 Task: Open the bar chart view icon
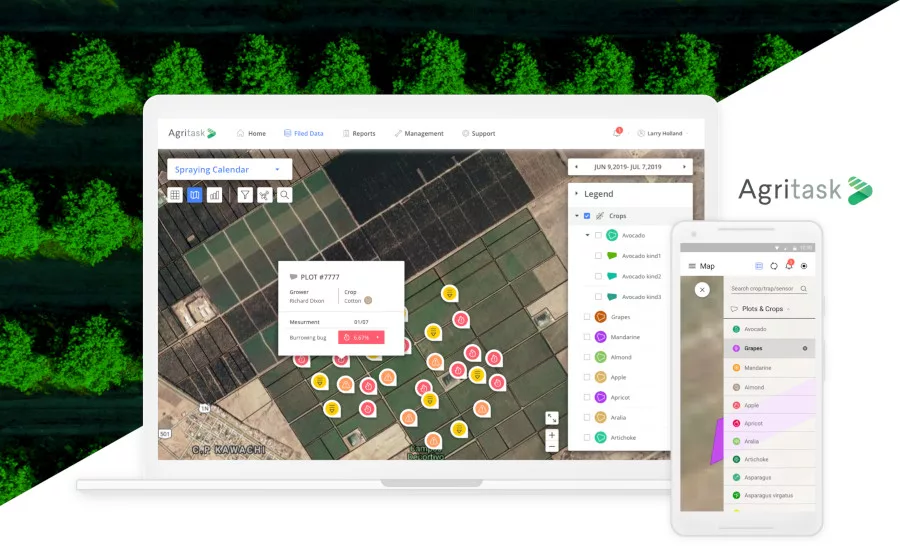coord(215,195)
